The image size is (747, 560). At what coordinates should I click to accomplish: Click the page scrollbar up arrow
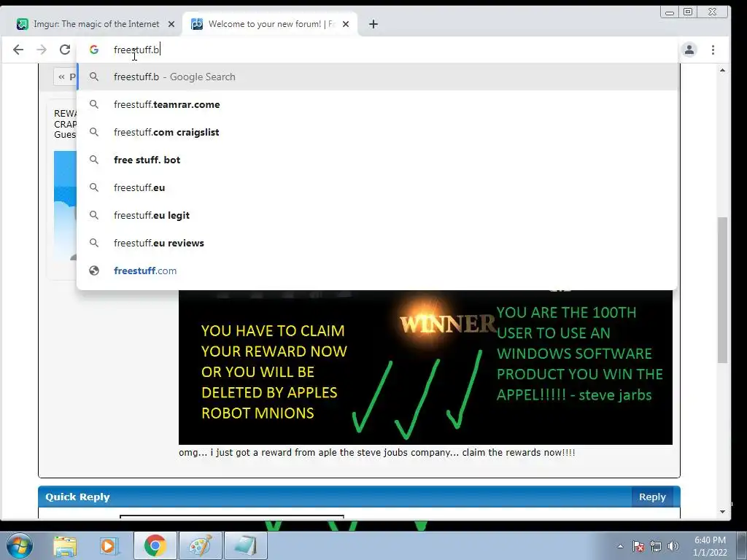pyautogui.click(x=722, y=70)
